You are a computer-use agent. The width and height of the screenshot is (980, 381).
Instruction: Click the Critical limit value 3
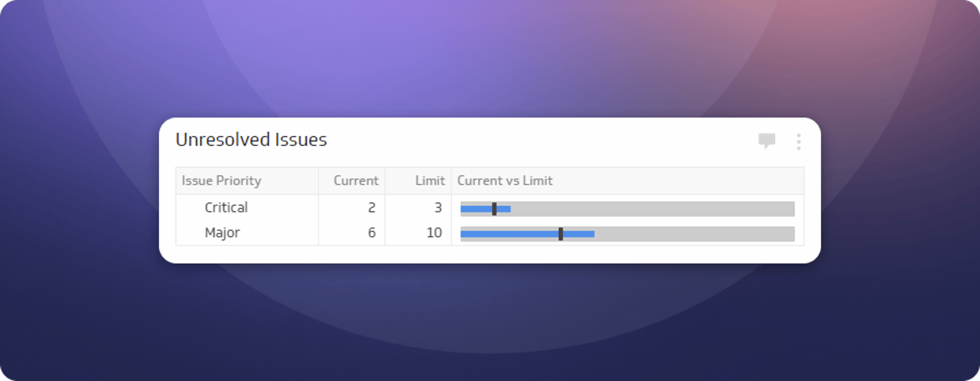438,207
